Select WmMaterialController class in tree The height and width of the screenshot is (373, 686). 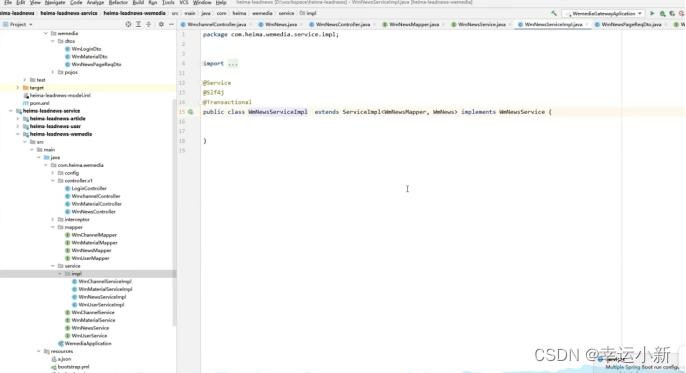click(96, 204)
